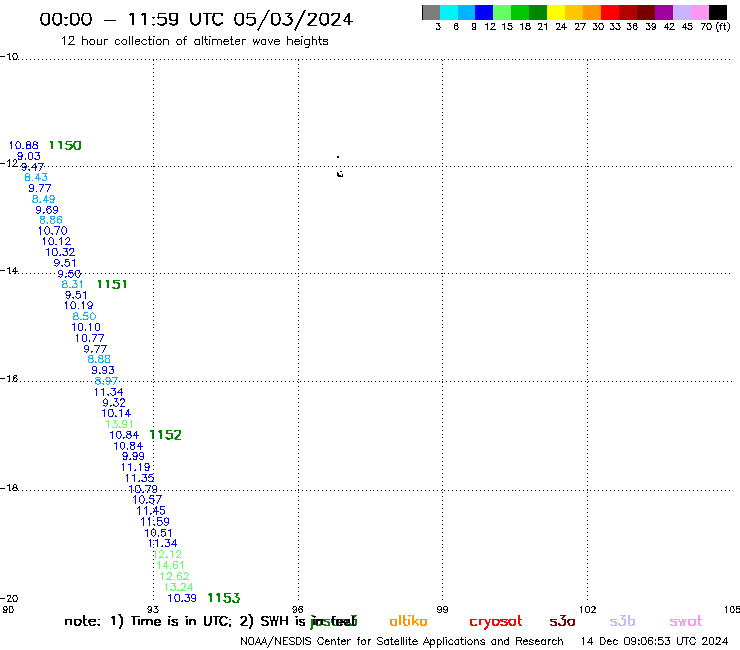
Task: Click the NOAA/NESDIS Center footer credit
Action: (402, 642)
